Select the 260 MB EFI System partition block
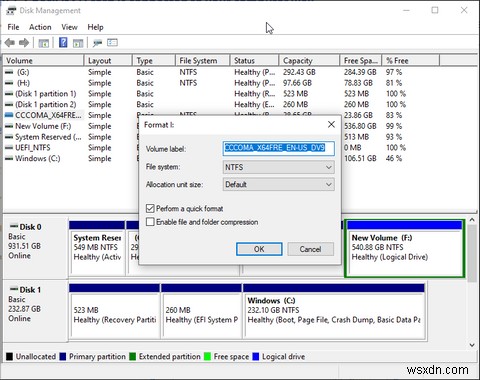This screenshot has height=380, width=480. (x=201, y=312)
